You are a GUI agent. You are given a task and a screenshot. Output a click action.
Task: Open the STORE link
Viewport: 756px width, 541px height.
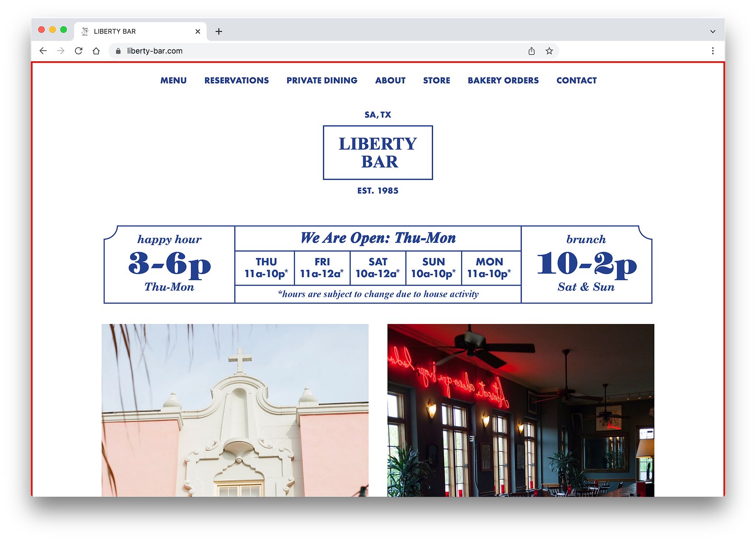(x=437, y=80)
